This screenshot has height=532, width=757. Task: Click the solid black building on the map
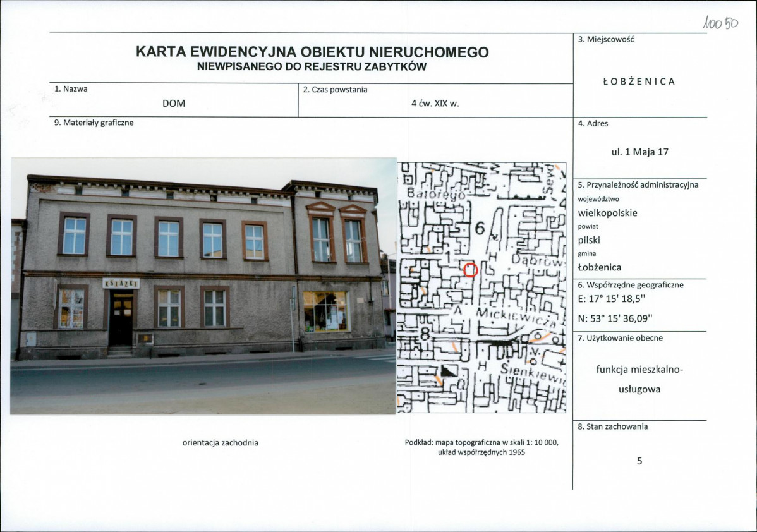coord(502,343)
